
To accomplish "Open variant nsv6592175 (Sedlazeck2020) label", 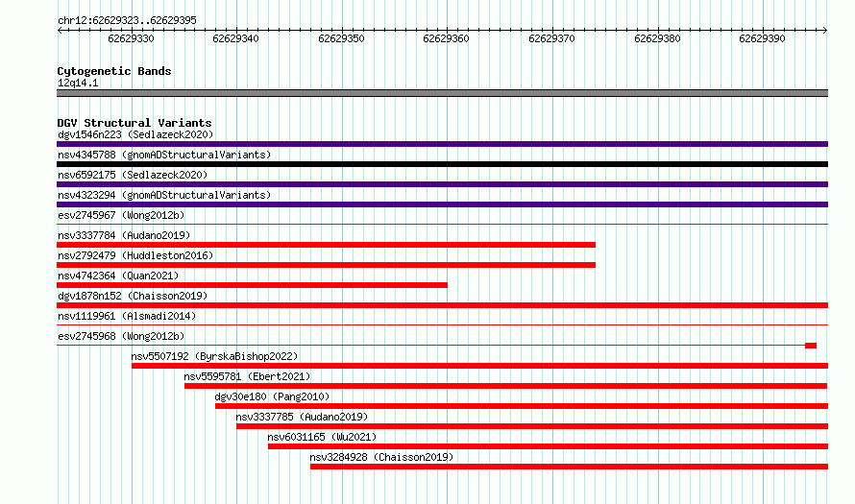I will (133, 175).
